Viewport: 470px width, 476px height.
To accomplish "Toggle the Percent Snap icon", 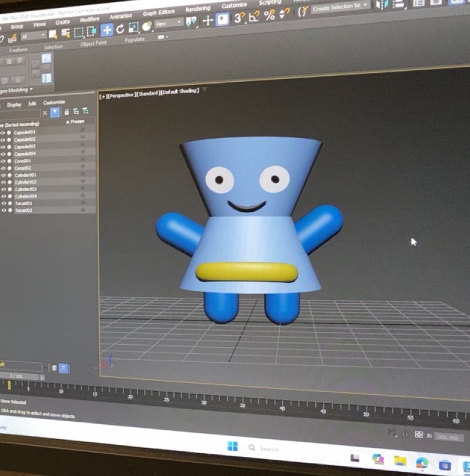I will point(269,15).
